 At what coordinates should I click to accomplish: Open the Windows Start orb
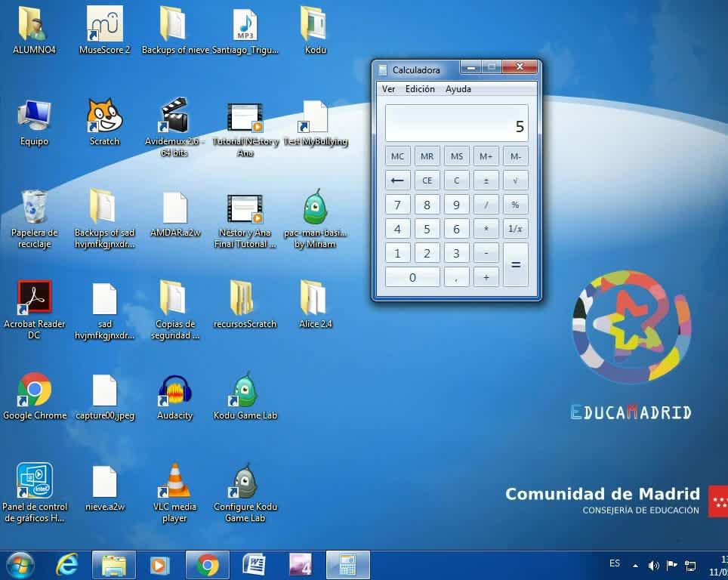pyautogui.click(x=20, y=566)
